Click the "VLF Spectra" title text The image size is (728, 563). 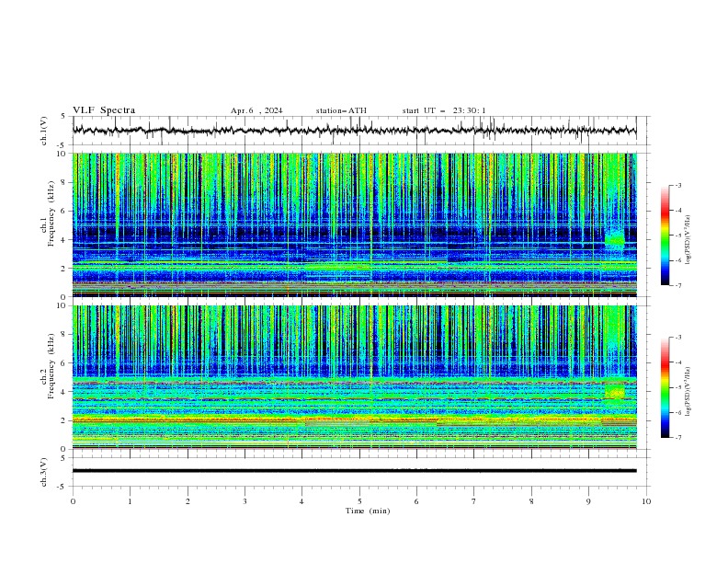coord(104,110)
